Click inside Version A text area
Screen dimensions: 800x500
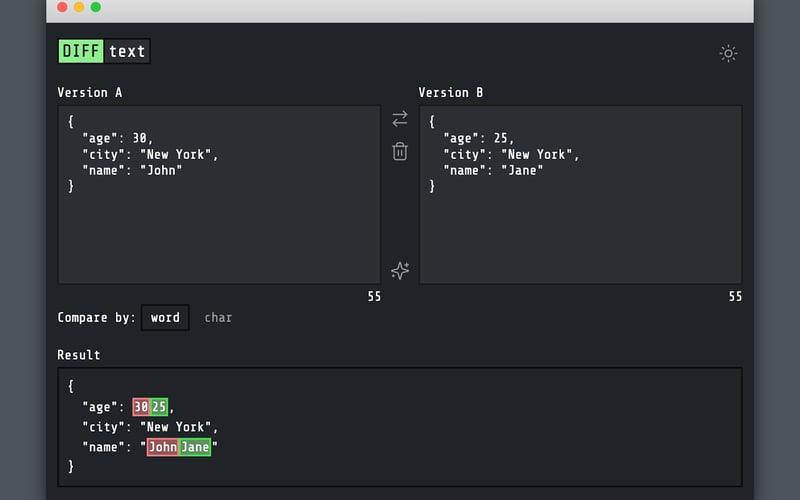219,230
